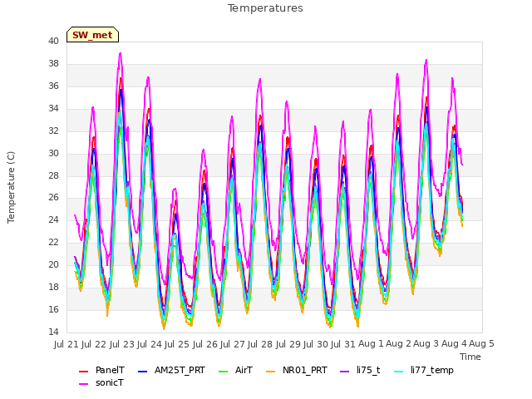Click the cyan li77_temp legend swatch
Viewport: 532px width, 399px height.
pyautogui.click(x=399, y=372)
